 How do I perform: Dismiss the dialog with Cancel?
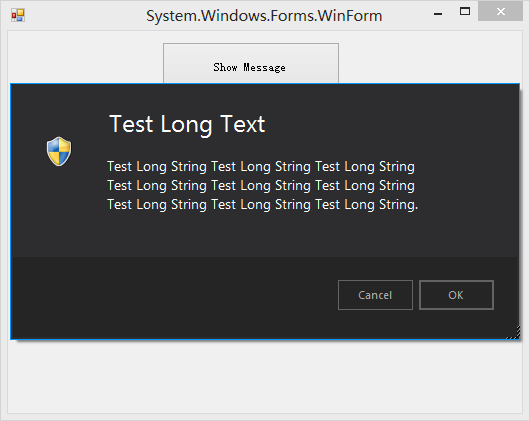click(375, 295)
